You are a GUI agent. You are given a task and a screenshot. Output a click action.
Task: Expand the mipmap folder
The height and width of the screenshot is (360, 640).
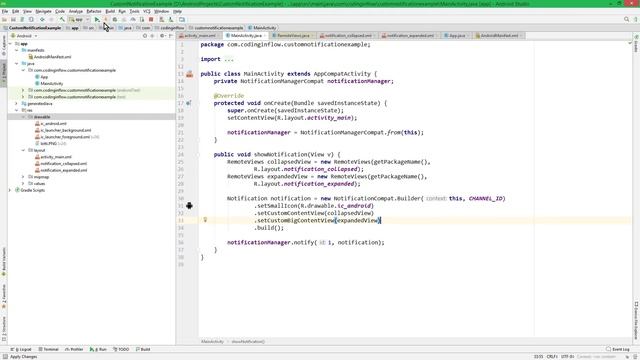23,177
